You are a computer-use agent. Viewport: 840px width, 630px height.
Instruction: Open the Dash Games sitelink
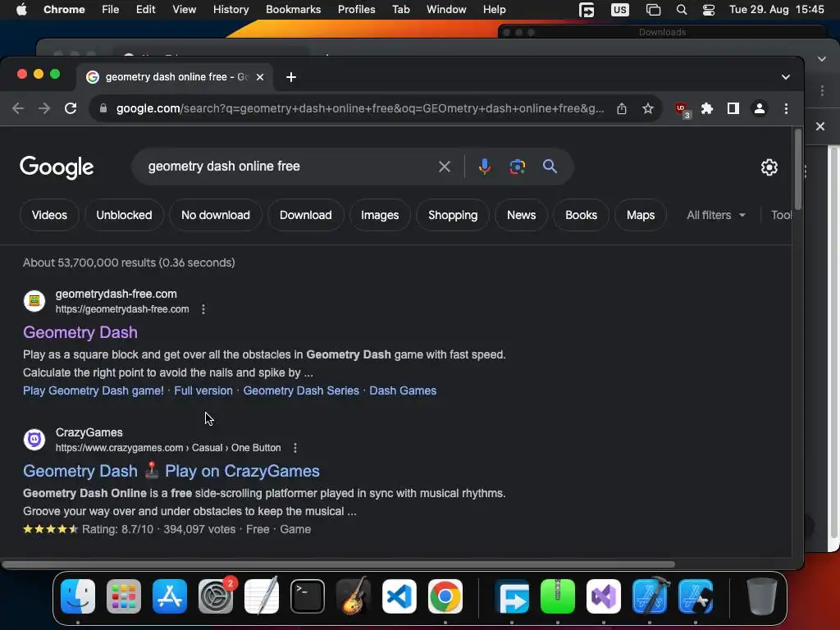click(403, 391)
